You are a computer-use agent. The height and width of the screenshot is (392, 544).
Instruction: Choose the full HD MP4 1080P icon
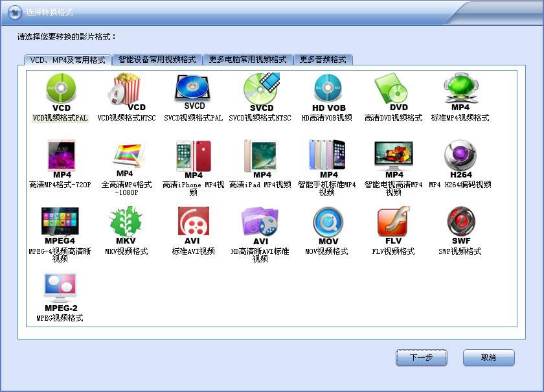128,159
